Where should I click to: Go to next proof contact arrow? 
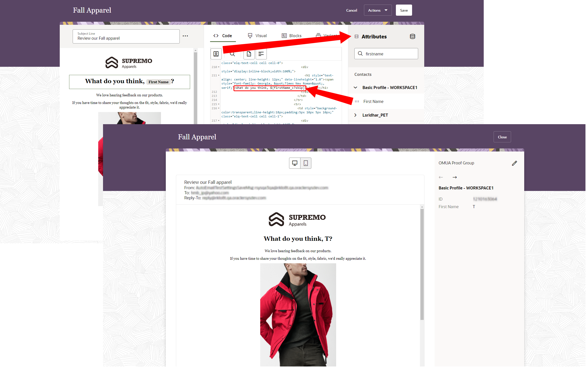coord(455,177)
